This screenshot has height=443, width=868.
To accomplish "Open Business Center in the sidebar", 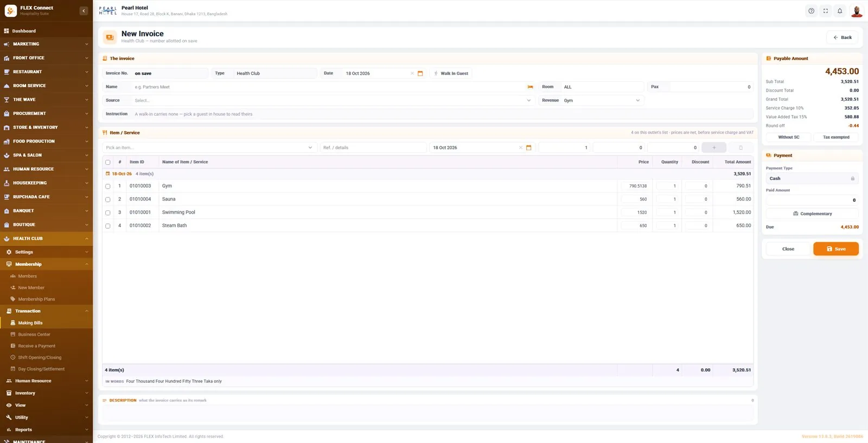I will 46,335.
